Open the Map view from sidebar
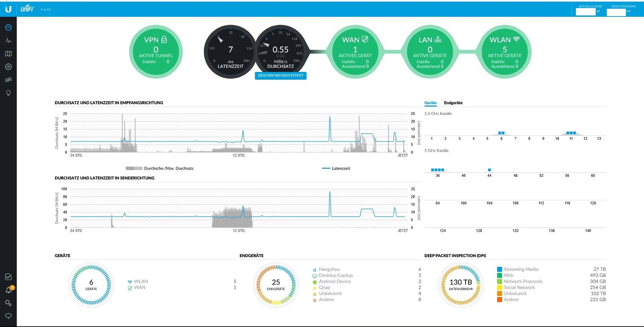Image resolution: width=644 pixels, height=327 pixels. [8, 54]
